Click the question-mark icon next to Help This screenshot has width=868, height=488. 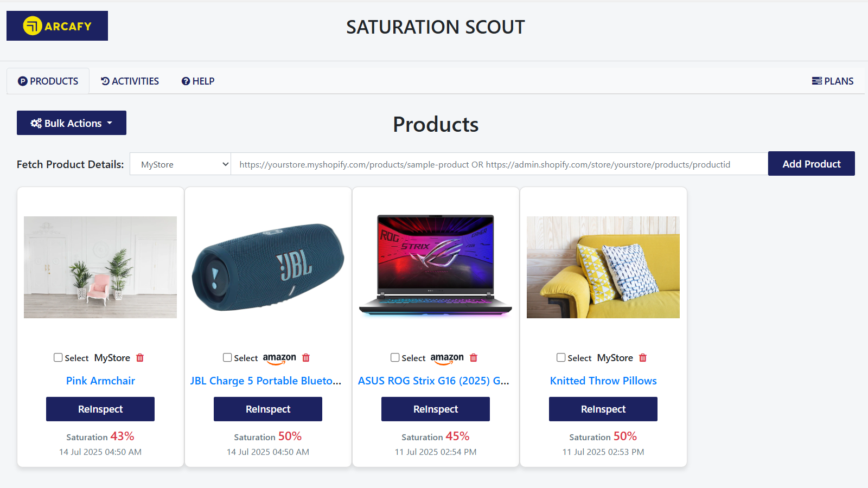pyautogui.click(x=186, y=81)
